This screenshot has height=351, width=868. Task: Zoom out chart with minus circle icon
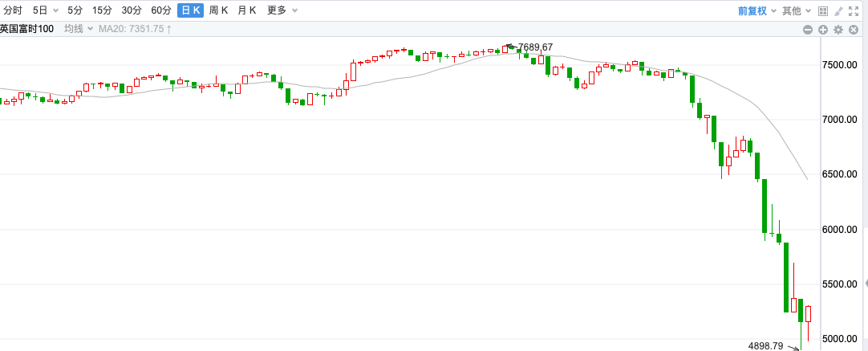[x=808, y=30]
